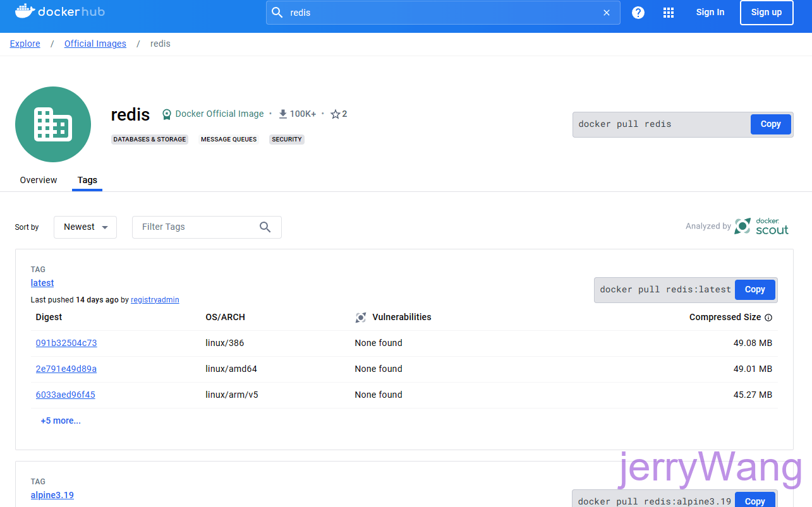Switch to the Overview tab
This screenshot has height=507, width=812.
[x=38, y=180]
